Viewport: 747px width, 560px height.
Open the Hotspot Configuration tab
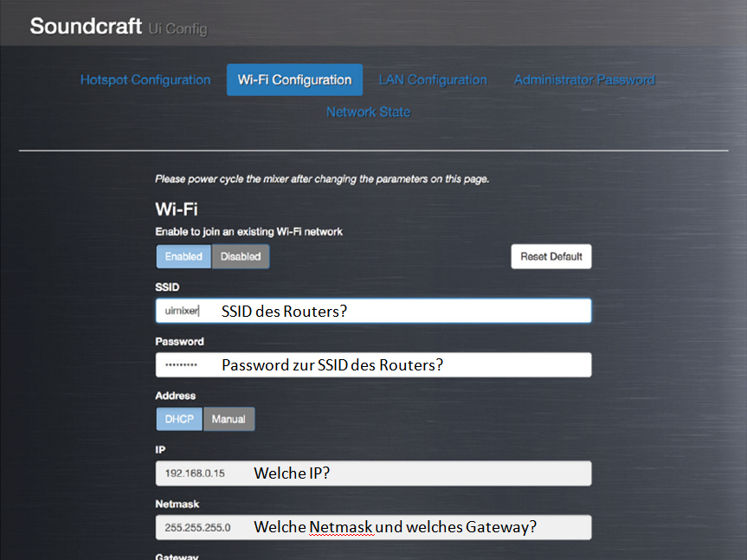[x=145, y=80]
